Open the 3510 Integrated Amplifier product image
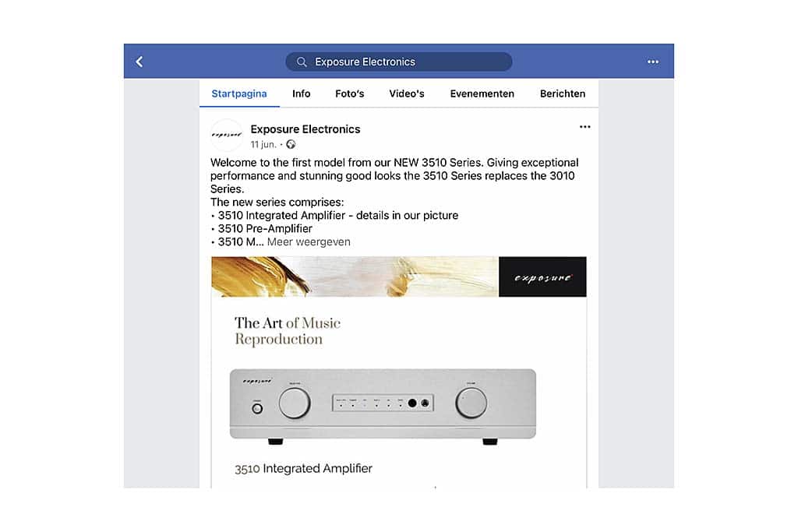Viewport: 798px width, 532px height. click(x=383, y=407)
